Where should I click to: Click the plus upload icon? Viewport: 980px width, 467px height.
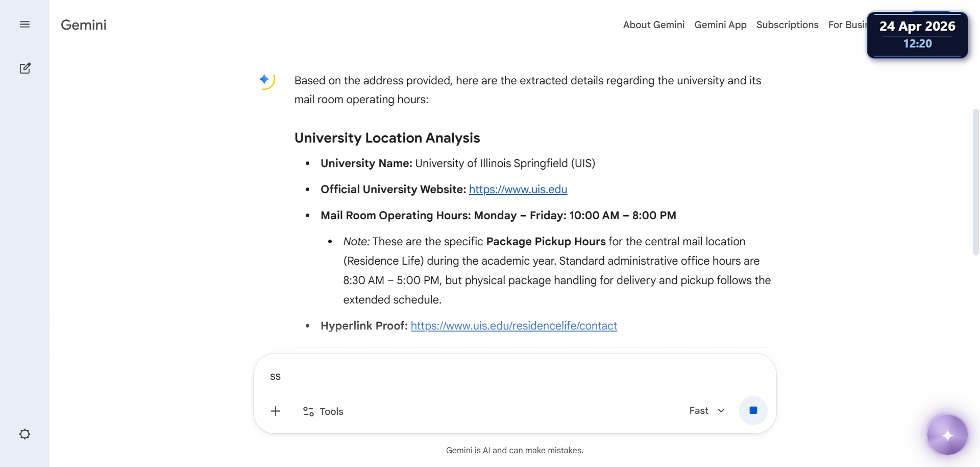[x=276, y=411]
